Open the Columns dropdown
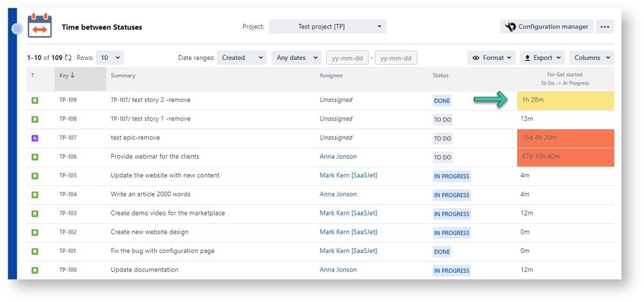 pos(591,58)
